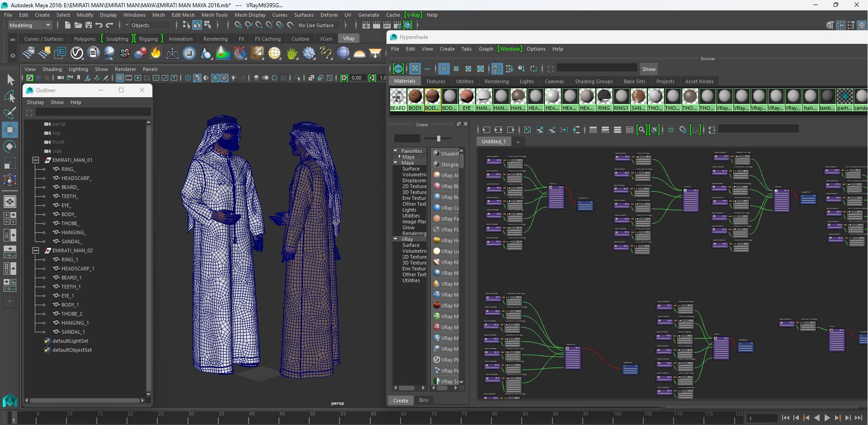Activate the Move tool in toolbox
The image size is (868, 425).
10,130
